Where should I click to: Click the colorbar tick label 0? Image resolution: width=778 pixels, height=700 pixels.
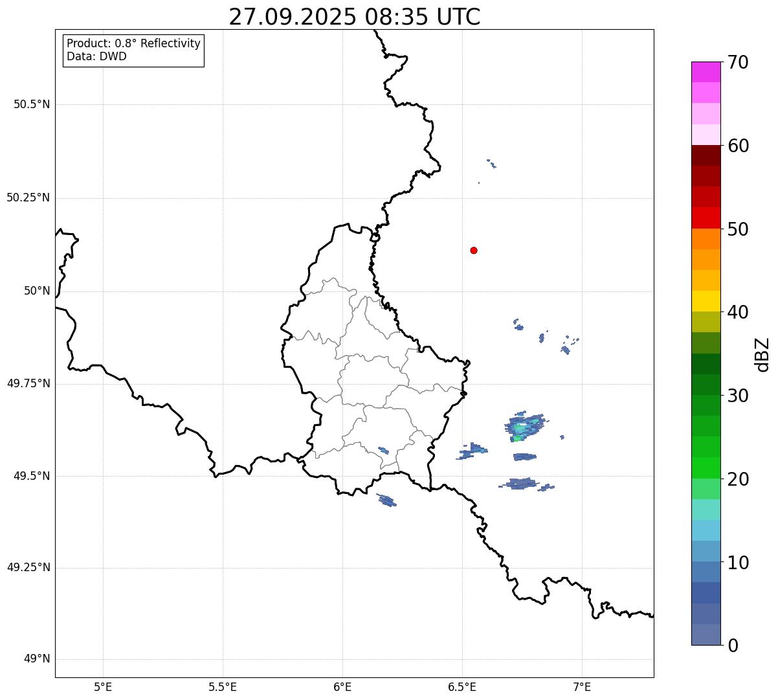[x=731, y=646]
